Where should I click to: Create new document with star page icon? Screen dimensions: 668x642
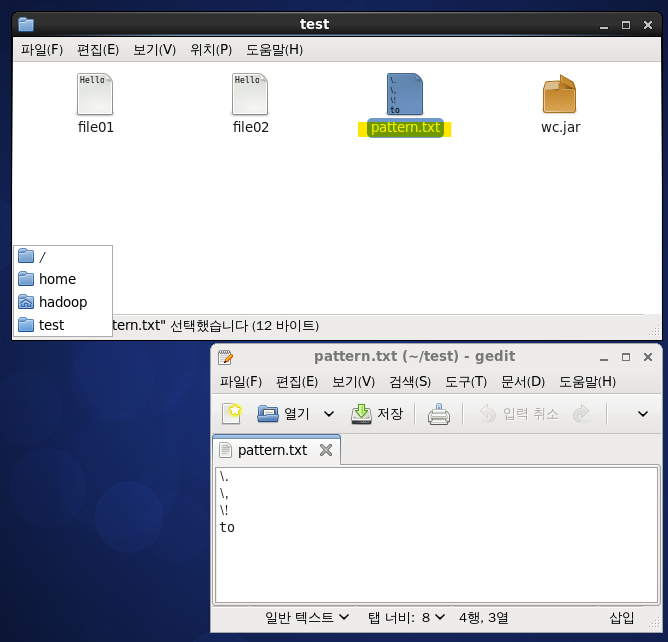(232, 413)
